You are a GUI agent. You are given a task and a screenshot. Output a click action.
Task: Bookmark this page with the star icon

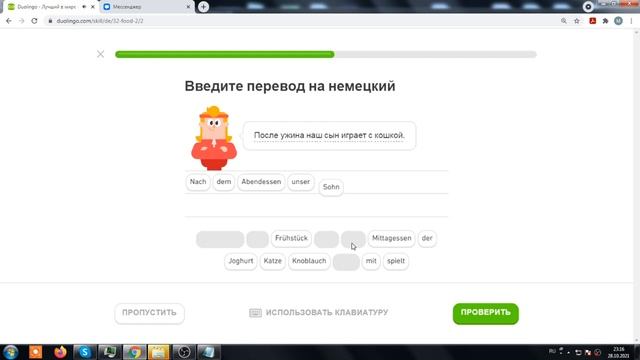click(577, 21)
